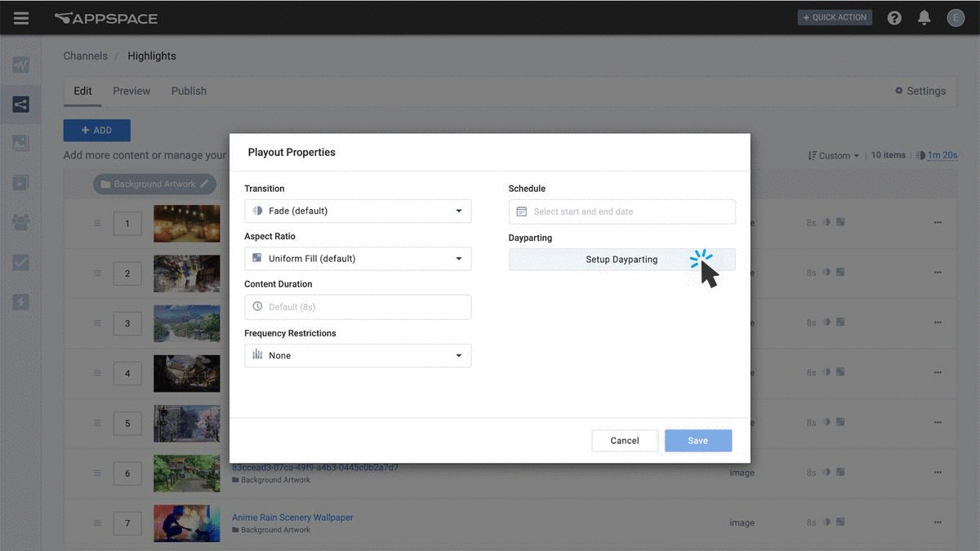Image resolution: width=980 pixels, height=551 pixels.
Task: Open the Frequency Restrictions dropdown
Action: 358,356
